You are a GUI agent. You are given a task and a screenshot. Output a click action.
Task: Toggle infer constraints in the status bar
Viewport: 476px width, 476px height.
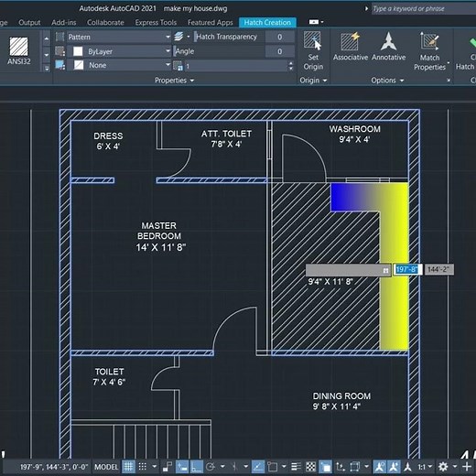(168, 466)
